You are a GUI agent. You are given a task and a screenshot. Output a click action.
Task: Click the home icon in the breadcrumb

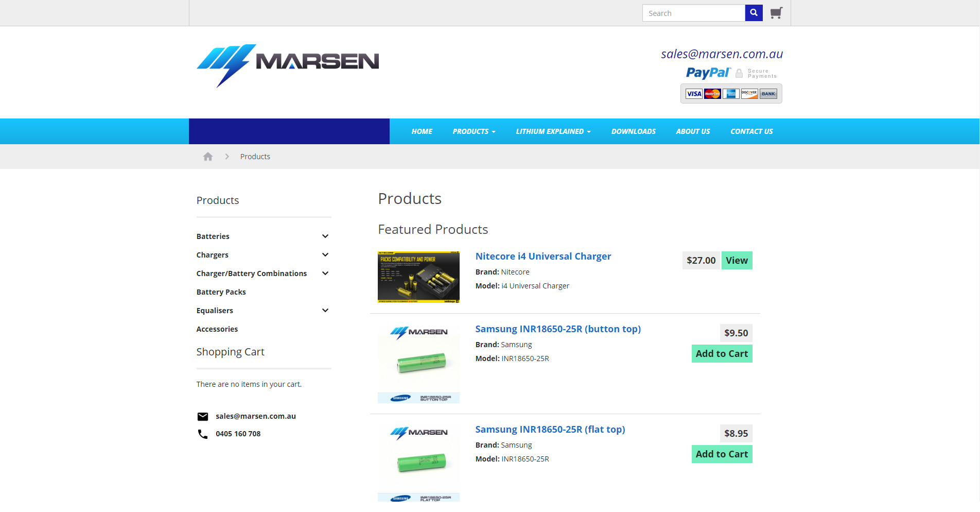(208, 156)
